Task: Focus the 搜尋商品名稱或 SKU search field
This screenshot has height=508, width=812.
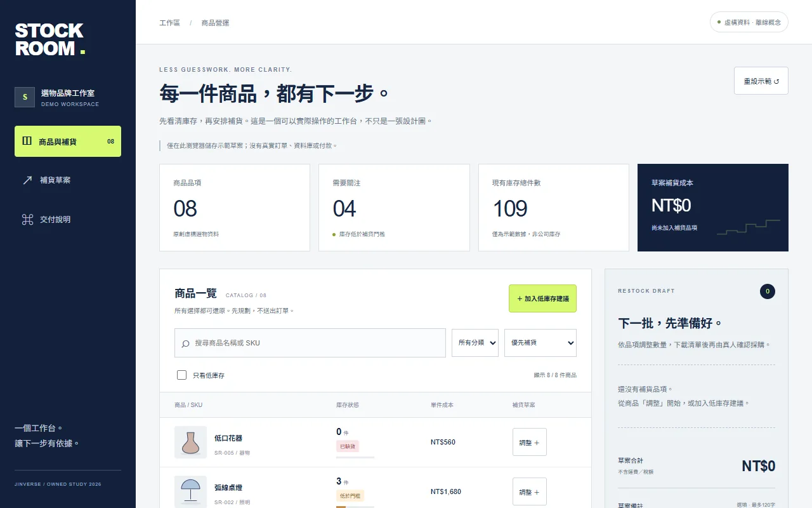Action: pyautogui.click(x=310, y=343)
